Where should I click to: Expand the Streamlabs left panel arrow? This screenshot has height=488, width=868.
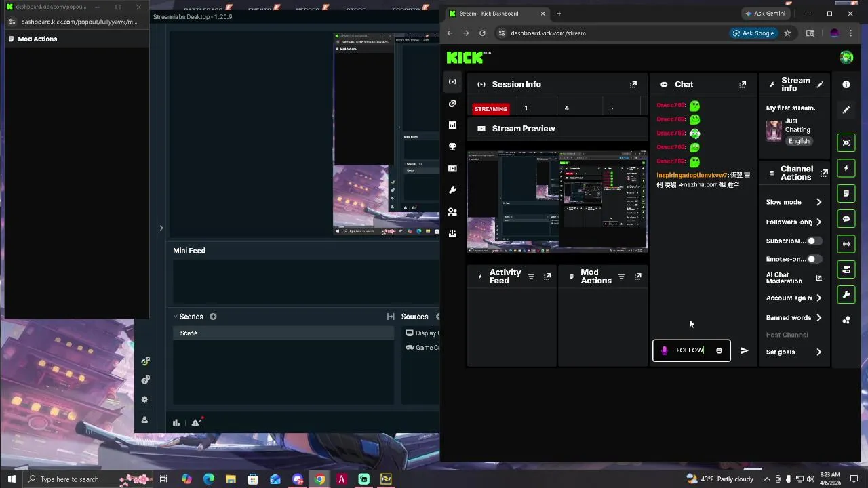pos(161,228)
